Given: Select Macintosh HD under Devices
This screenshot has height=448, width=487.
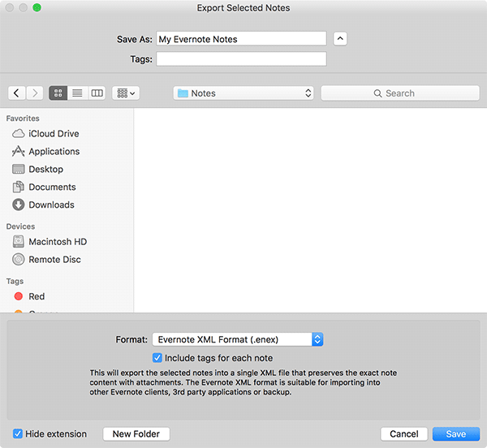Looking at the screenshot, I should [x=50, y=242].
